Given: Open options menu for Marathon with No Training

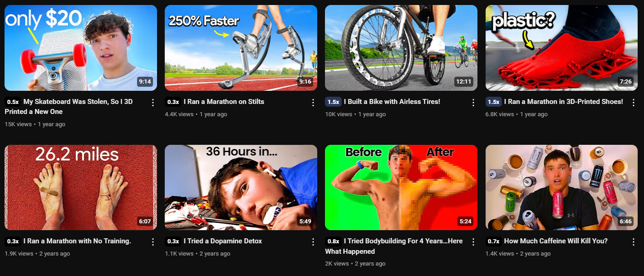Looking at the screenshot, I should pyautogui.click(x=153, y=241).
